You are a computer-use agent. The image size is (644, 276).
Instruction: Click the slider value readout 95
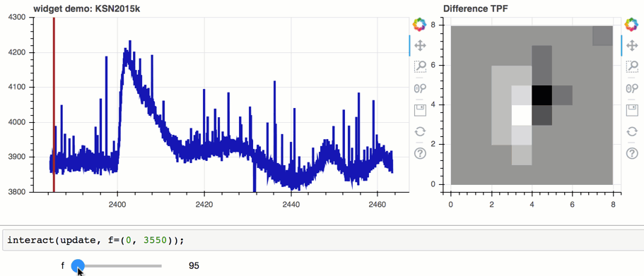pyautogui.click(x=194, y=265)
